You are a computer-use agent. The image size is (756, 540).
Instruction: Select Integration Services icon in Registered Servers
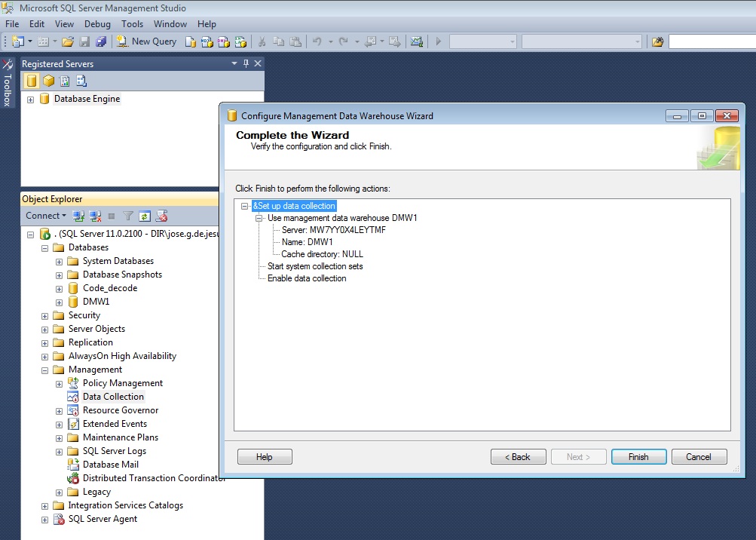(x=81, y=81)
